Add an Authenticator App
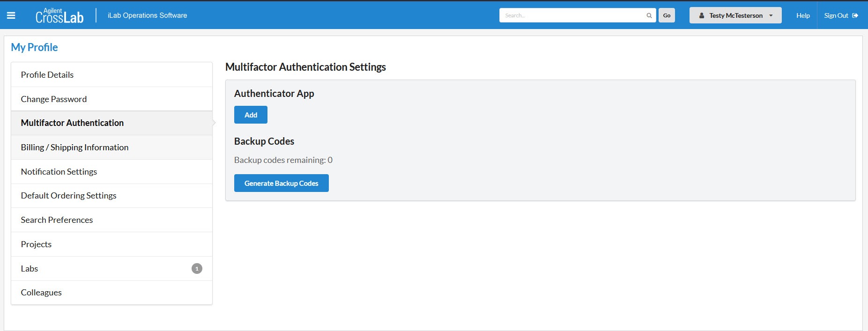The width and height of the screenshot is (868, 331). click(251, 115)
